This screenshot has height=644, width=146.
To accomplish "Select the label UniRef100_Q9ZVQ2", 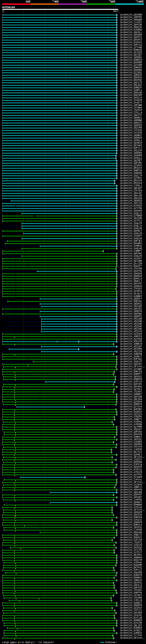I will click(131, 548).
